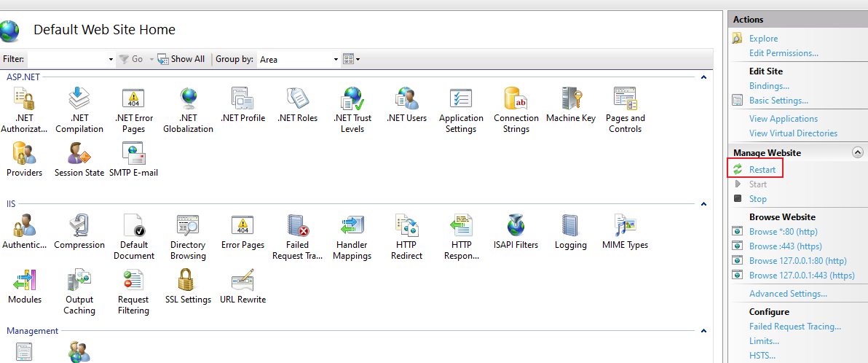Viewport: 868px width, 363px height.
Task: Click View Virtual Directories link
Action: pos(793,133)
